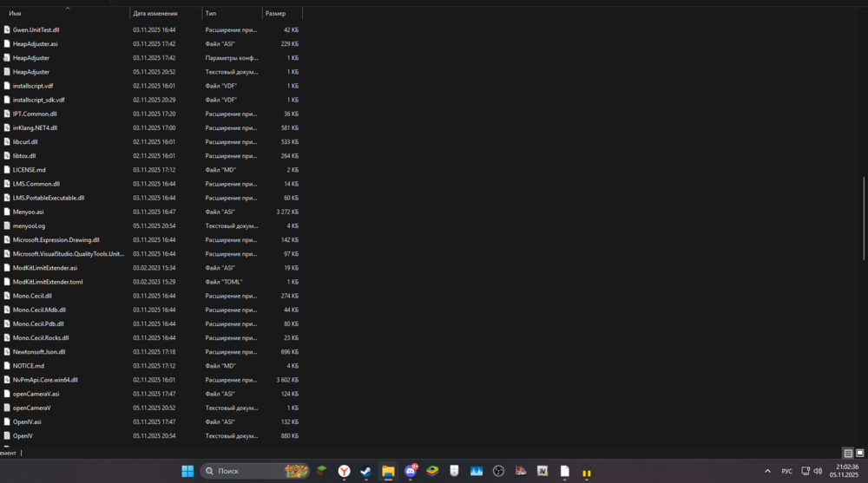The image size is (868, 483).
Task: Click the network icon in system tray
Action: coord(806,471)
